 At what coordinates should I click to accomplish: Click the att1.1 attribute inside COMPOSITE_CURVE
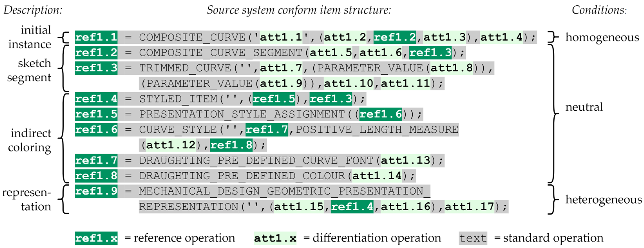(281, 37)
